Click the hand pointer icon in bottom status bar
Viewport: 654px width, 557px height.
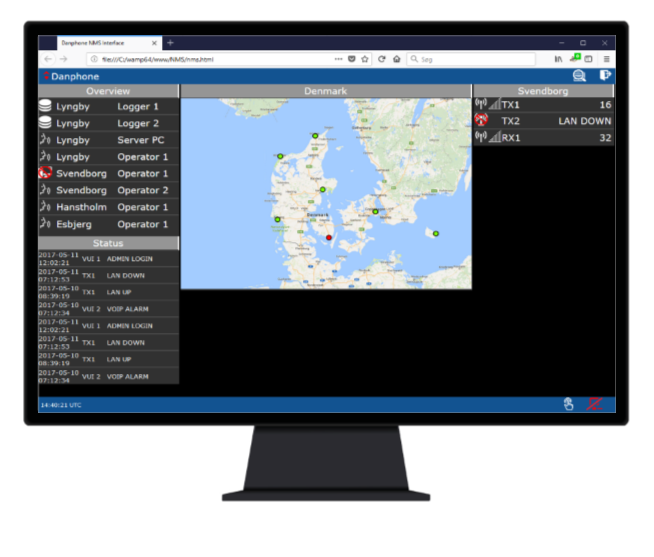point(569,404)
